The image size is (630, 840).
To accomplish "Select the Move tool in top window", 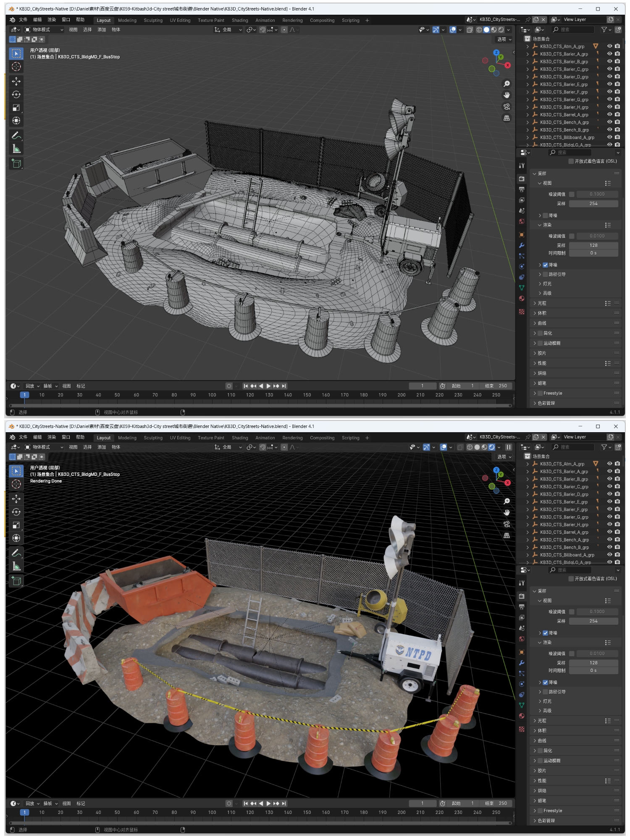I will pos(16,81).
